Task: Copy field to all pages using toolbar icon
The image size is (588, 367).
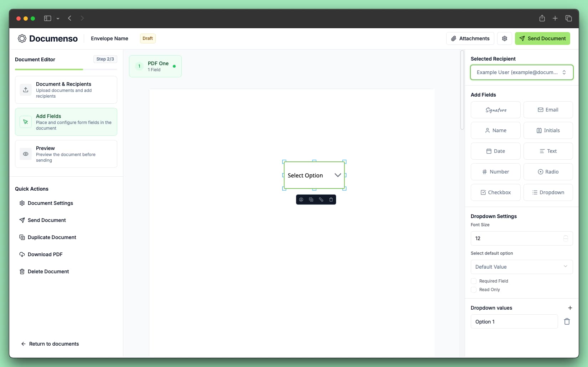Action: 321,200
